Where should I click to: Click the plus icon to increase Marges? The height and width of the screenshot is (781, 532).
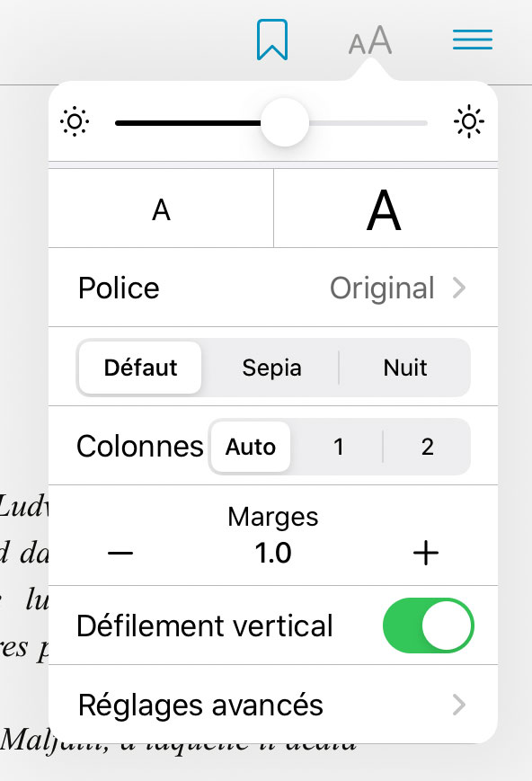(425, 554)
